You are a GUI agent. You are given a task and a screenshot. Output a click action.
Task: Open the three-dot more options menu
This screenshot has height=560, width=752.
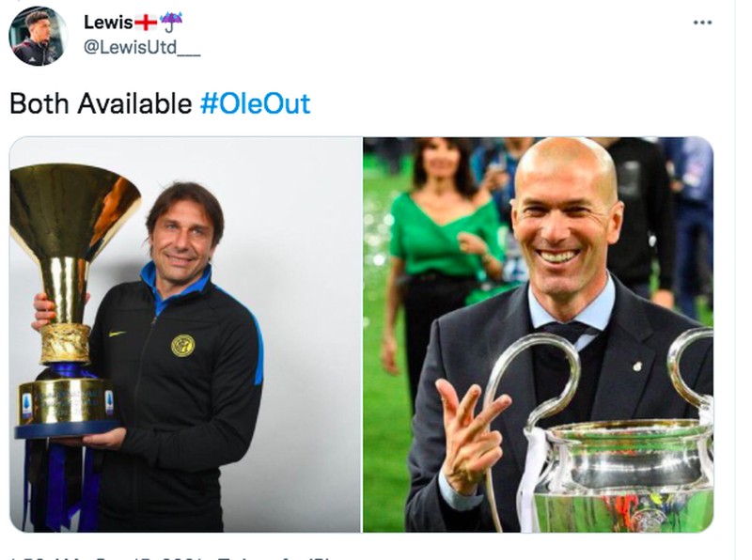point(702,23)
